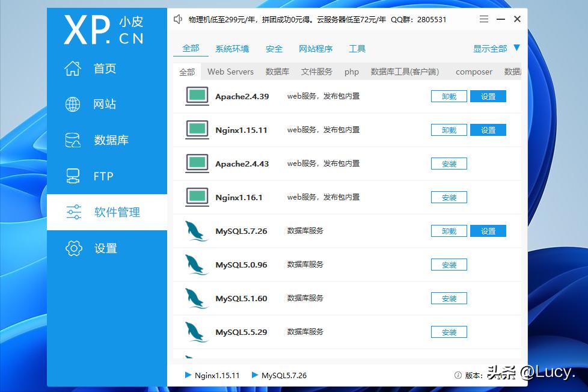Click MySQL5.7.26 text in status bar
Image resolution: width=588 pixels, height=392 pixels.
click(x=284, y=375)
